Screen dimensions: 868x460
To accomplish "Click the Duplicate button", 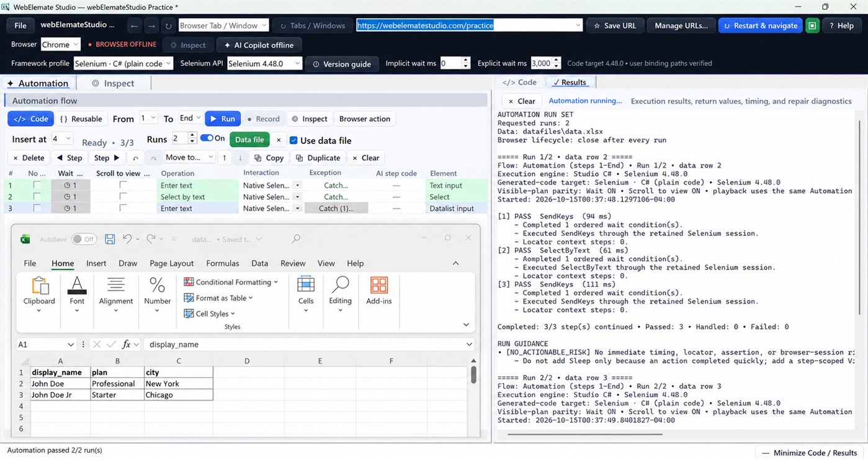I will click(318, 158).
